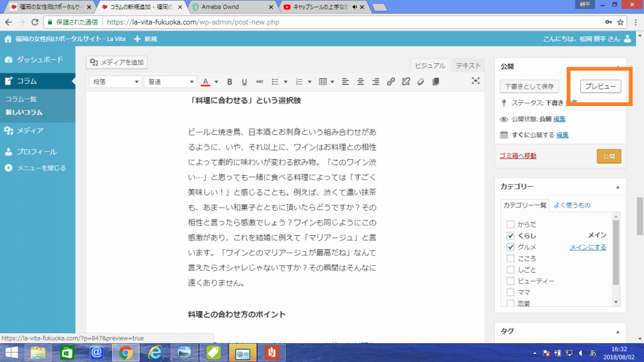The width and height of the screenshot is (644, 362).
Task: Apply strikethrough formatting
Action: tap(260, 81)
